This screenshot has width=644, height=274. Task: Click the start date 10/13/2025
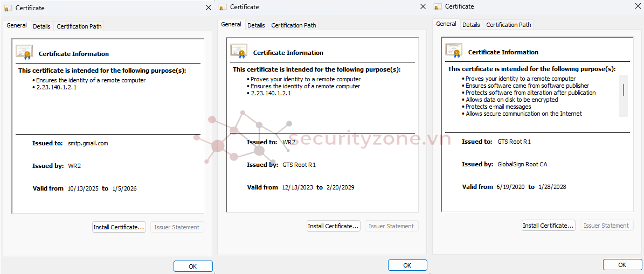pyautogui.click(x=83, y=189)
